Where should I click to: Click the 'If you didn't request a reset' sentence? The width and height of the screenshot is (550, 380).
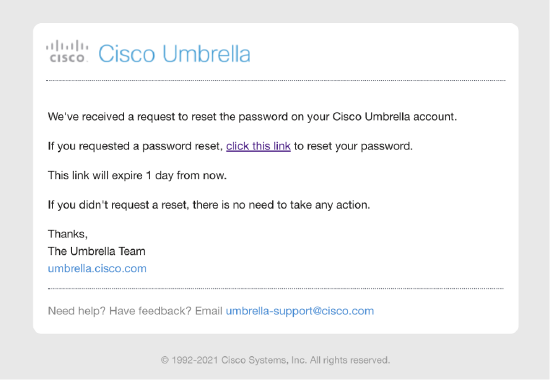point(209,205)
